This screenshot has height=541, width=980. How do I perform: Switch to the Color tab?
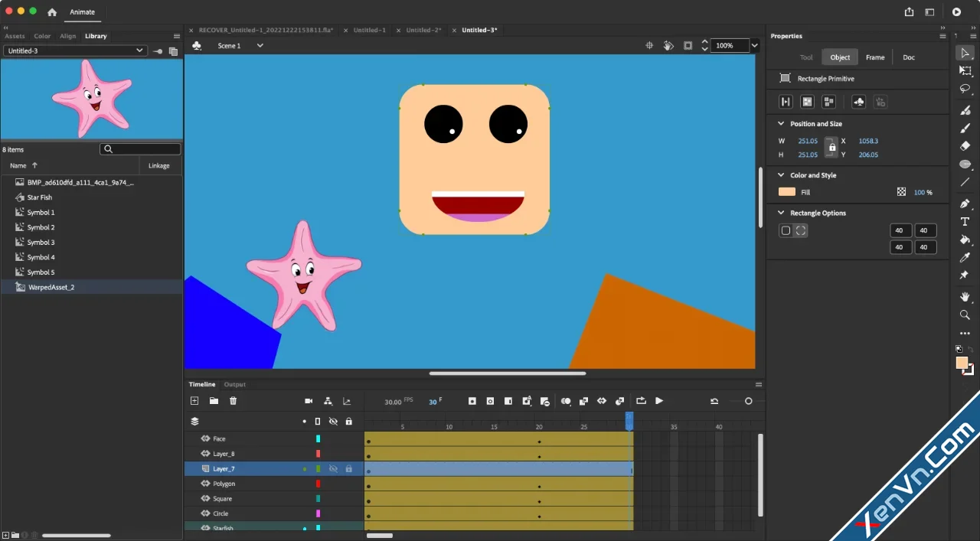(42, 36)
